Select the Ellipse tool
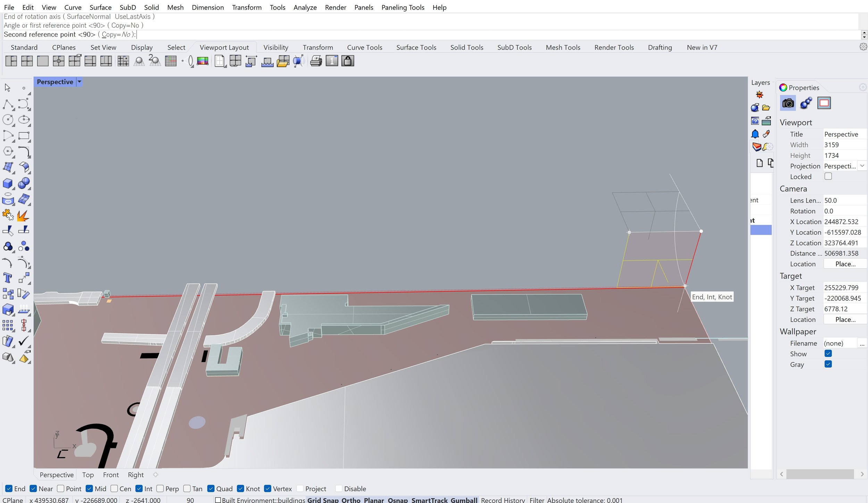This screenshot has width=868, height=503. [24, 120]
